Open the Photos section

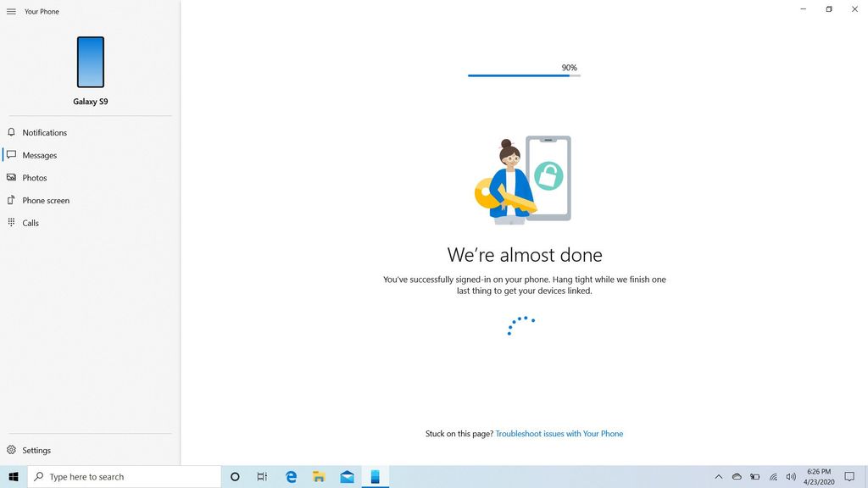tap(35, 177)
